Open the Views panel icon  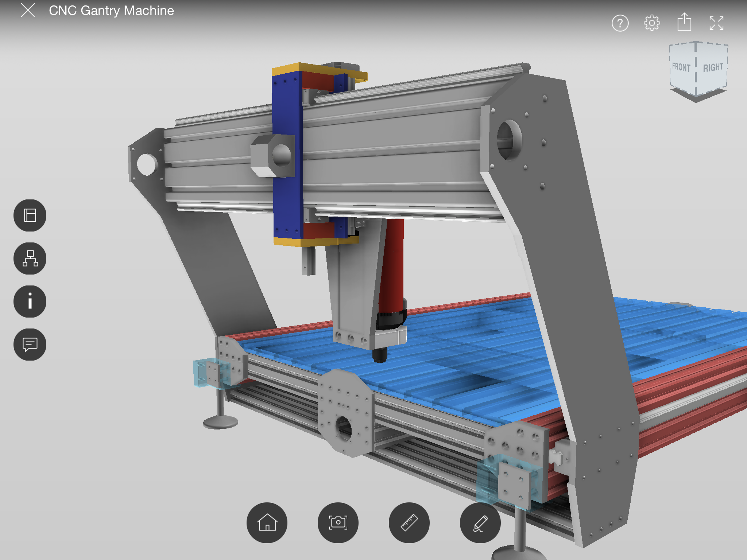click(x=30, y=215)
